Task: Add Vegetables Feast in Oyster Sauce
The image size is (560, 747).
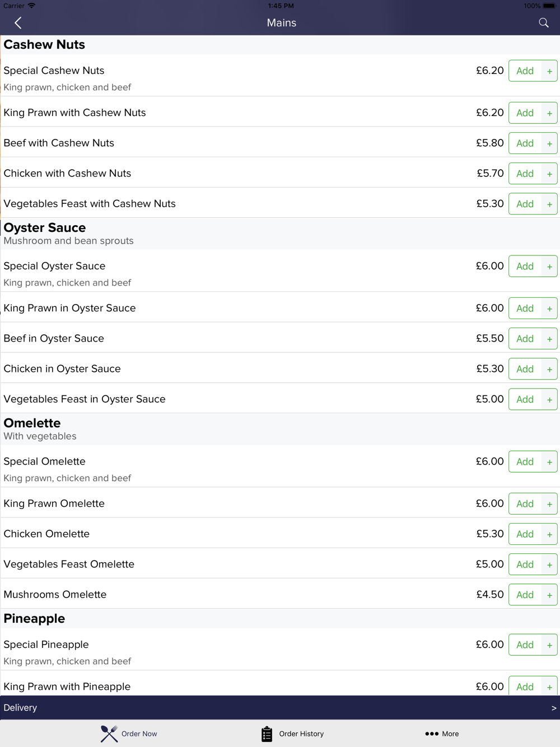Action: (x=525, y=399)
